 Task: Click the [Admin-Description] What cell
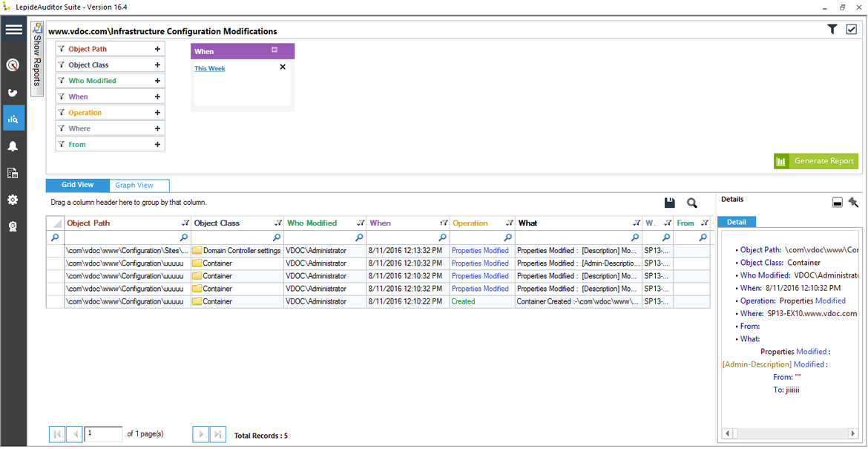point(579,263)
